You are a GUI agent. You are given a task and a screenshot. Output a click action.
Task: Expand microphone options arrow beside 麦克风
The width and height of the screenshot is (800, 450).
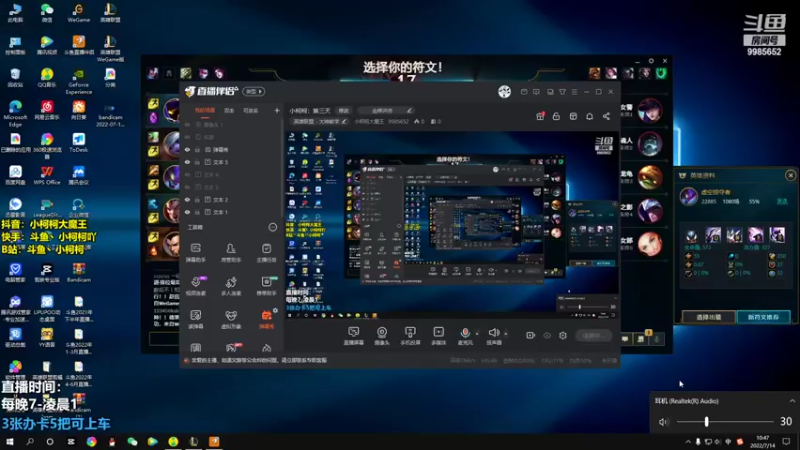click(477, 334)
